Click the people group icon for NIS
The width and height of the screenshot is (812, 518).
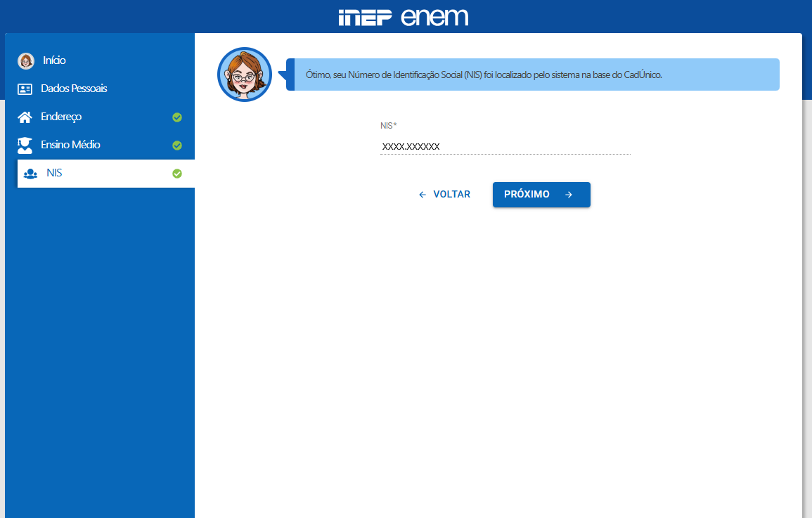30,174
